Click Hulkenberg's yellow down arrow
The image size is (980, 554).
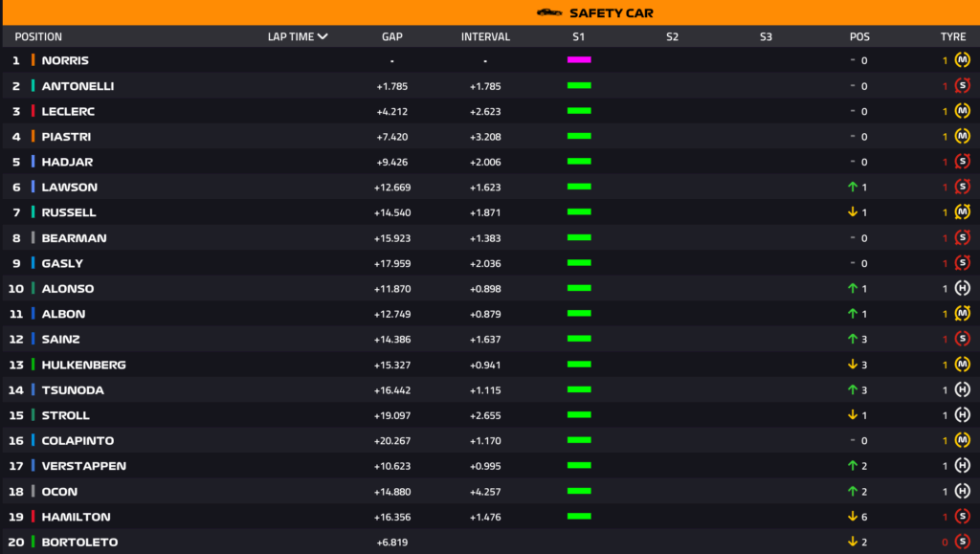(852, 365)
